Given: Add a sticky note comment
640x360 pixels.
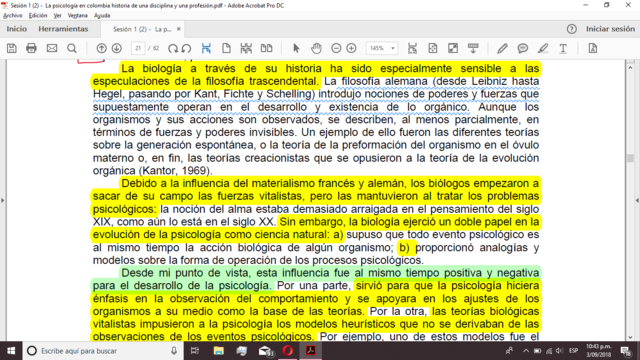Looking at the screenshot, I should click(522, 48).
